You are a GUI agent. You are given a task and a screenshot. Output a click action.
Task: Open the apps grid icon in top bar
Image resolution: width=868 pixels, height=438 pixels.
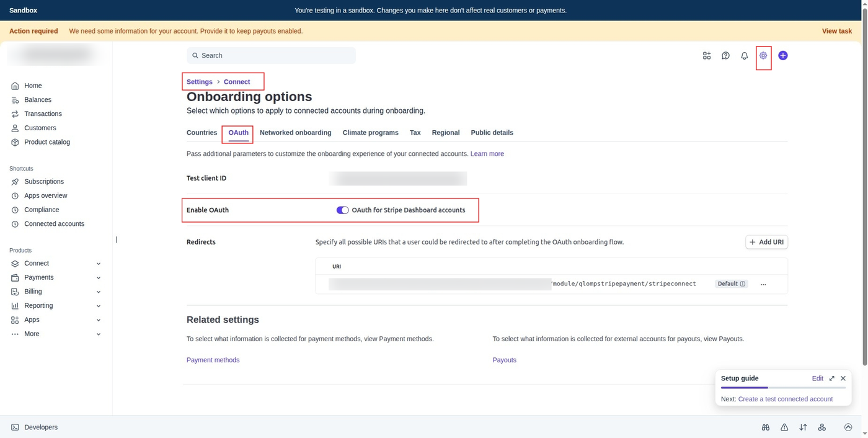[x=707, y=56]
